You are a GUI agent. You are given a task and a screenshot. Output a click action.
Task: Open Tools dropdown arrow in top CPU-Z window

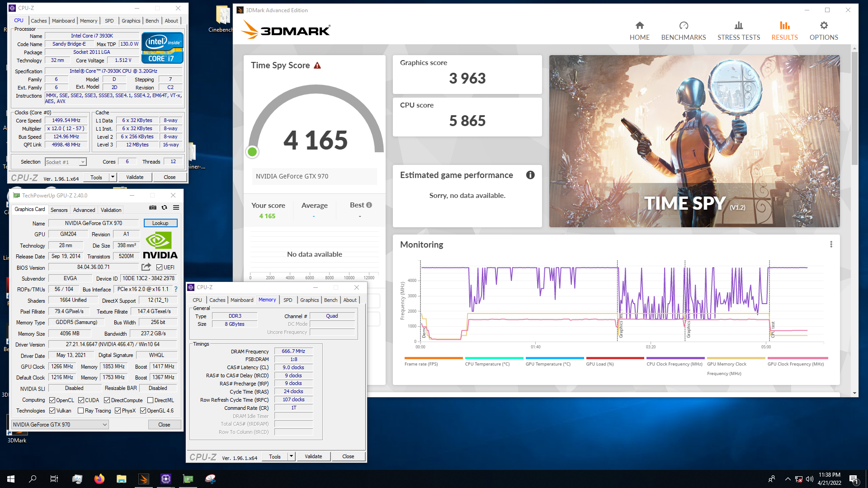tap(113, 177)
